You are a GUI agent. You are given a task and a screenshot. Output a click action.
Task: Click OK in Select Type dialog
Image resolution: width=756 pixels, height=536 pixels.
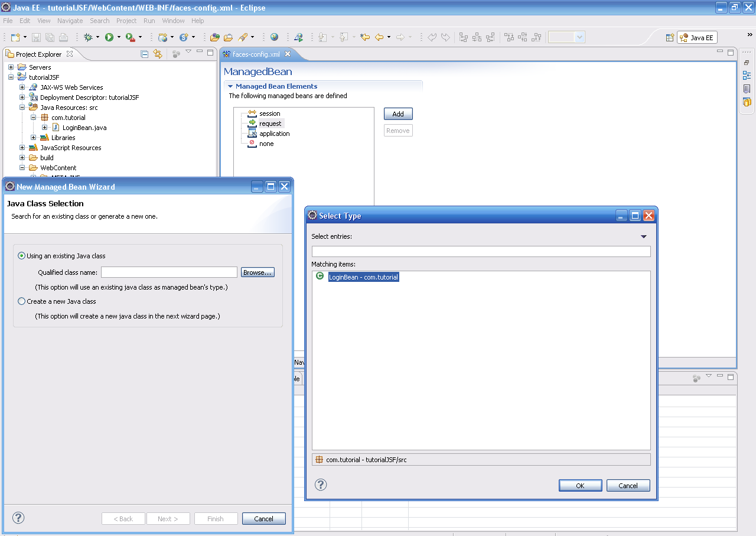[x=580, y=485]
